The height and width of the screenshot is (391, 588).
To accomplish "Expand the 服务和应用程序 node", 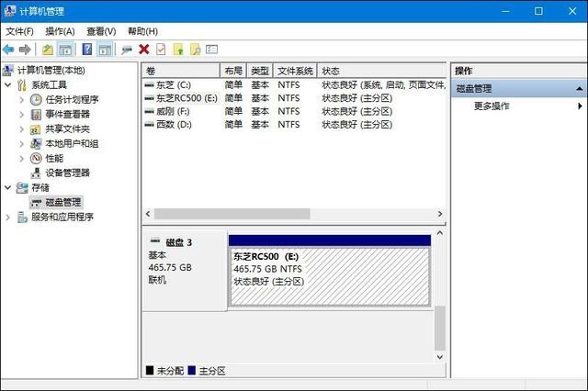I will (8, 217).
